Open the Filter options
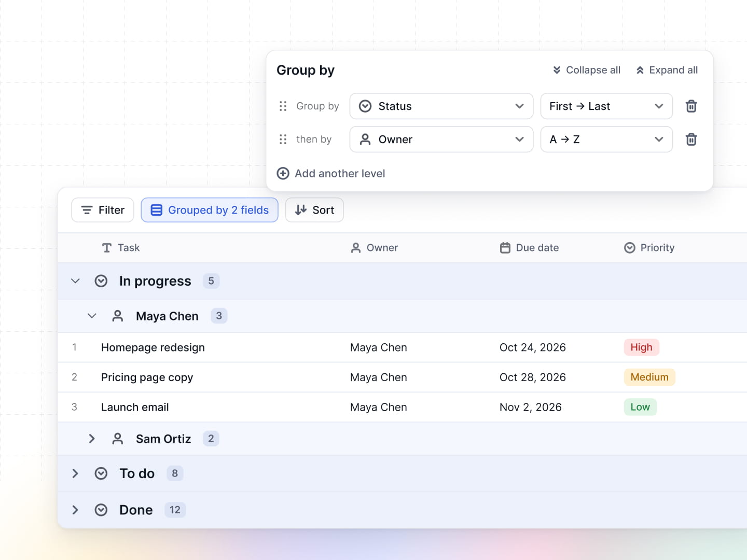Viewport: 747px width, 560px height. point(103,210)
